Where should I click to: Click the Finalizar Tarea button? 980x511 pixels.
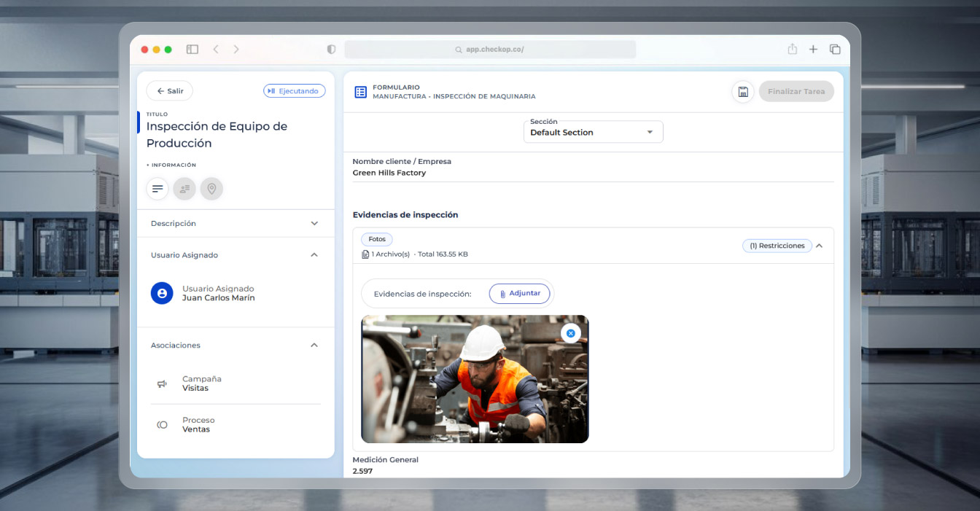pos(796,92)
